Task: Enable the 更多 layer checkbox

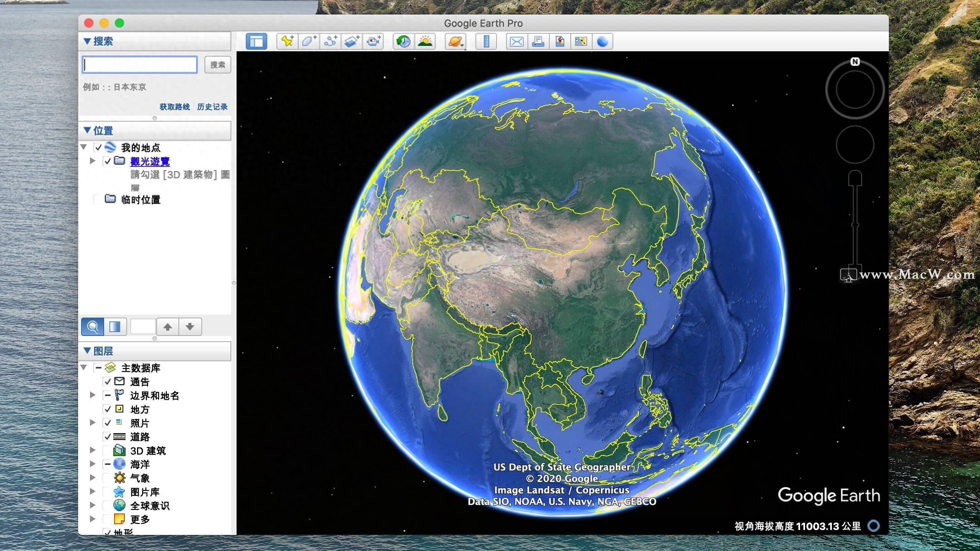Action: 108,519
